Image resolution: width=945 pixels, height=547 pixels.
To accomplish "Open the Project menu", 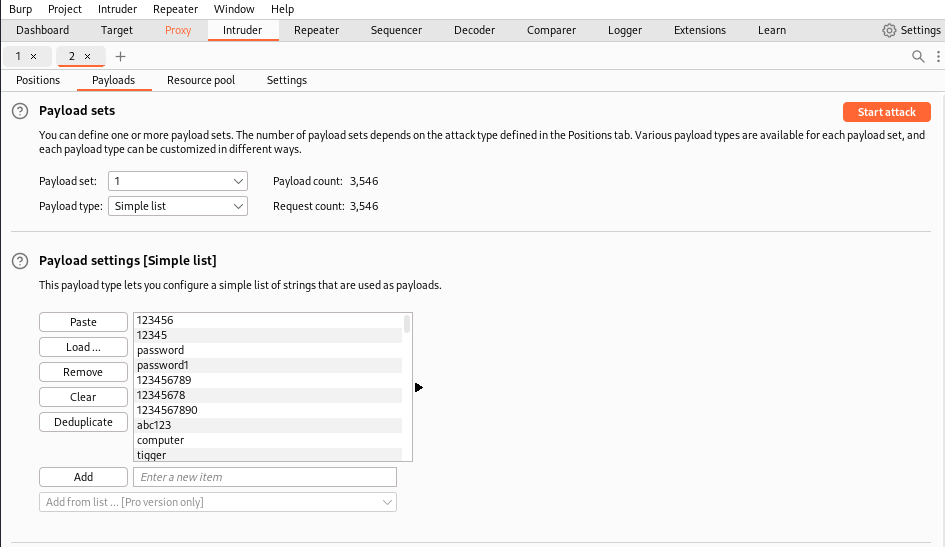I will tap(64, 9).
